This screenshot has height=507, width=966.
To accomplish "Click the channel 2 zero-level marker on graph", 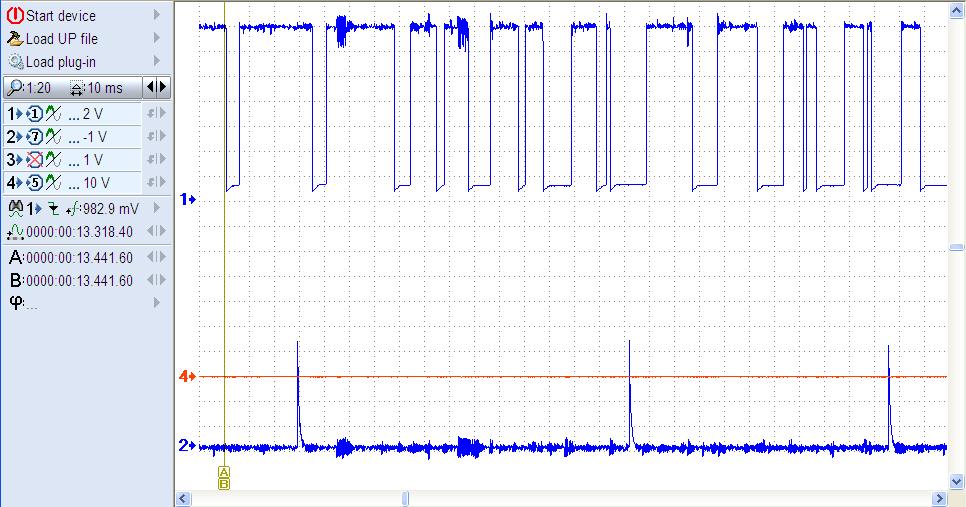I will pos(187,445).
